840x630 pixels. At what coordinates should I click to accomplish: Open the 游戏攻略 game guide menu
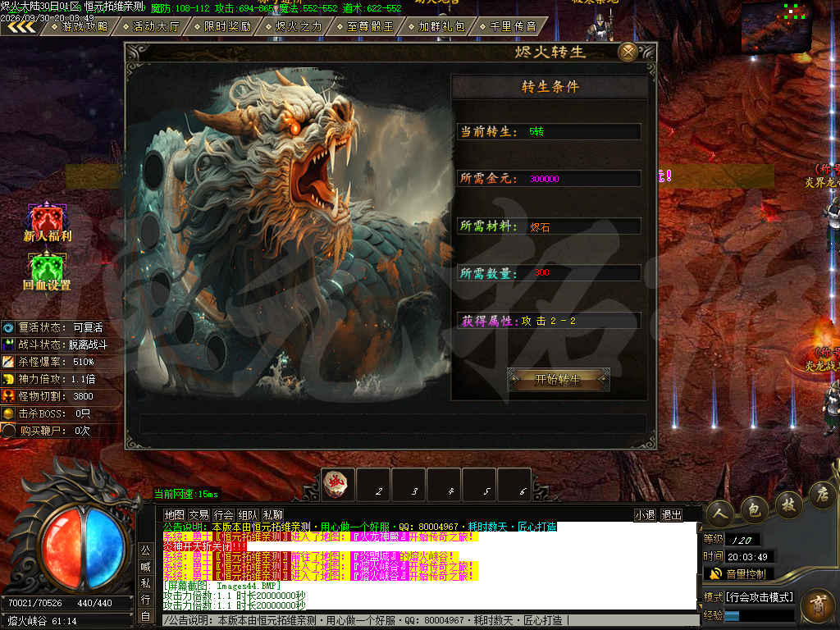coord(82,26)
